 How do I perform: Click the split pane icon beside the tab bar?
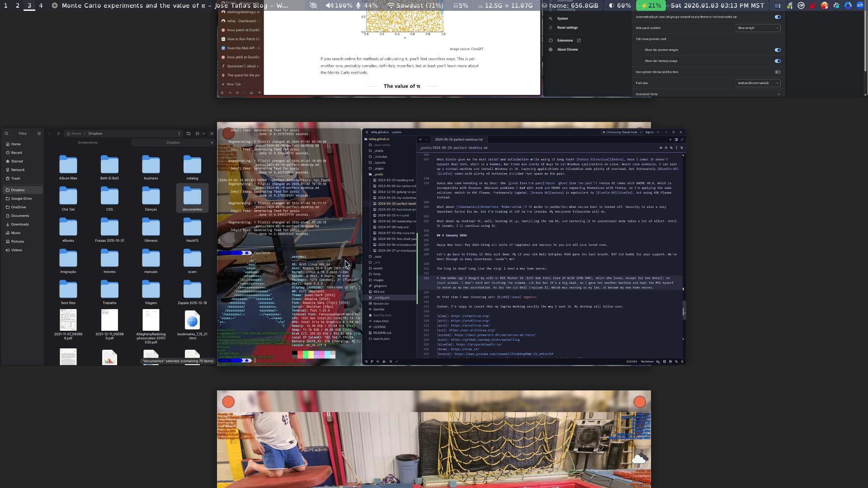click(676, 140)
